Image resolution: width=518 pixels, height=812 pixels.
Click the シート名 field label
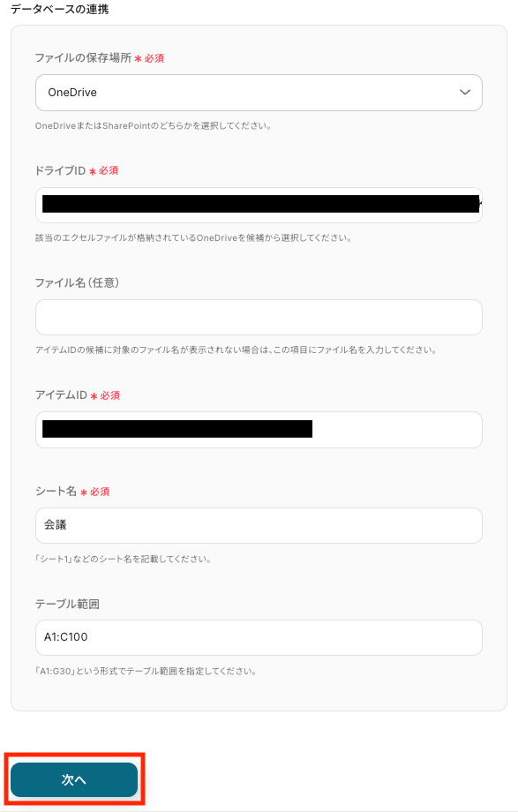(x=56, y=491)
